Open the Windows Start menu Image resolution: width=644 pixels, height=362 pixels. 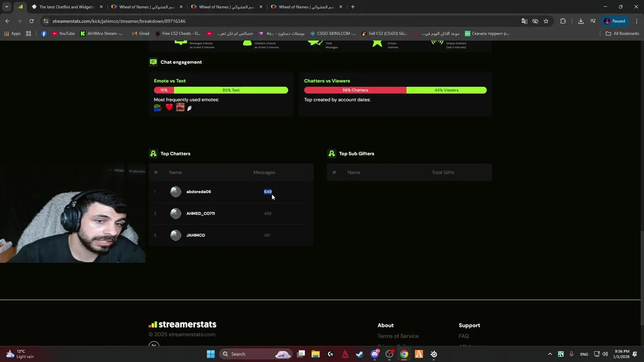[x=211, y=354]
